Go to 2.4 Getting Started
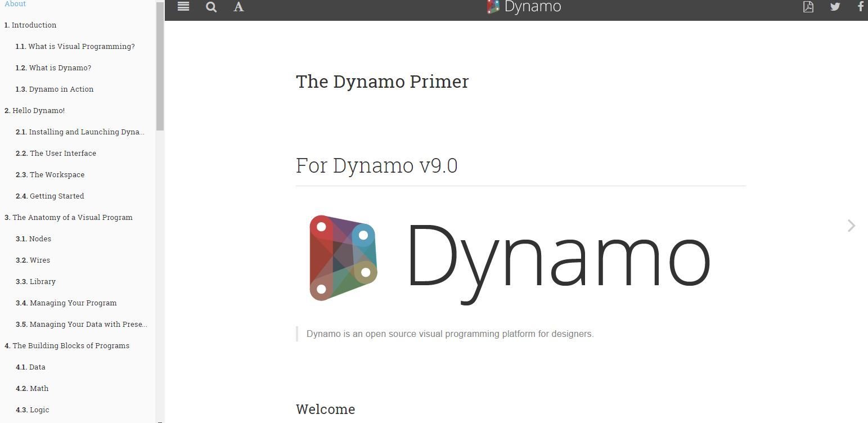Screen dimensions: 868x423 (50, 196)
